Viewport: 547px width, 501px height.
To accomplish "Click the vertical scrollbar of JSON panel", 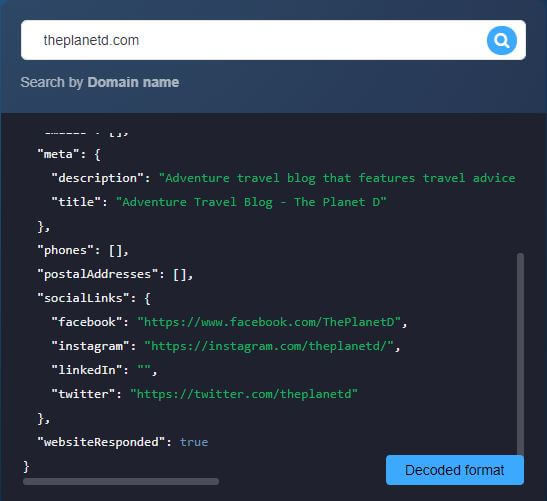I will [520, 353].
